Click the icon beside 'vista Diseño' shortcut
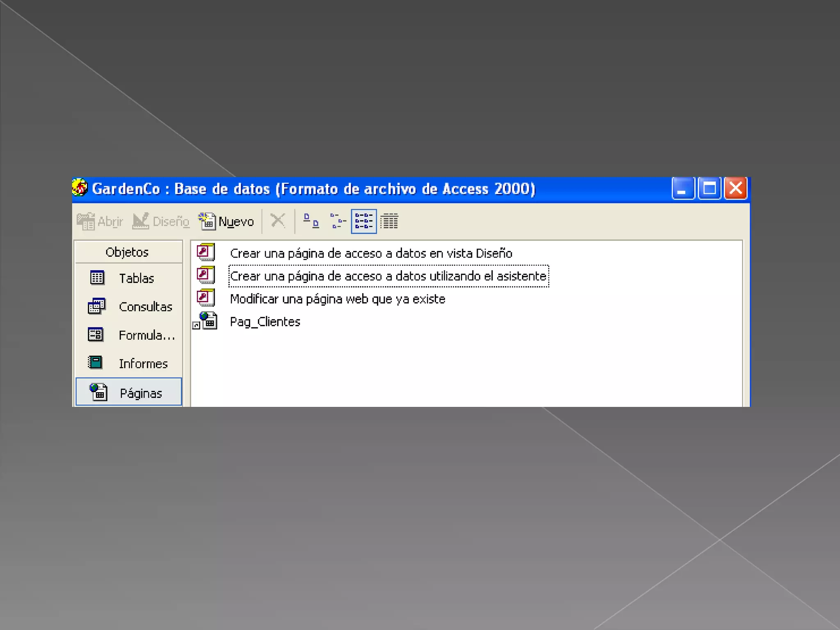 [x=205, y=252]
